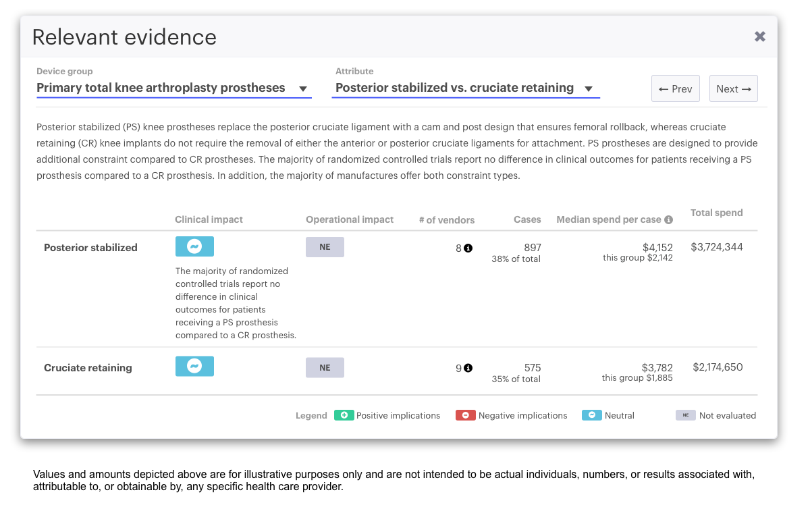
Task: Click the red Negative implications legend icon
Action: pos(466,415)
